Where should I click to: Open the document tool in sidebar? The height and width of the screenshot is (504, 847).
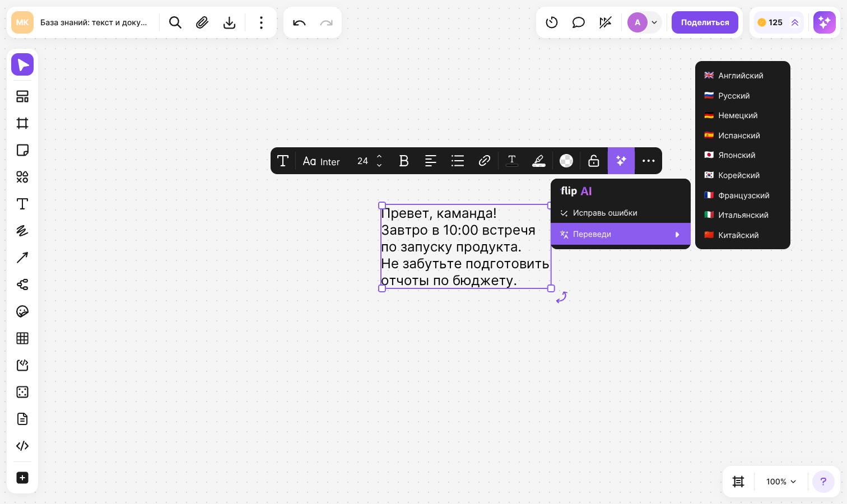22,419
